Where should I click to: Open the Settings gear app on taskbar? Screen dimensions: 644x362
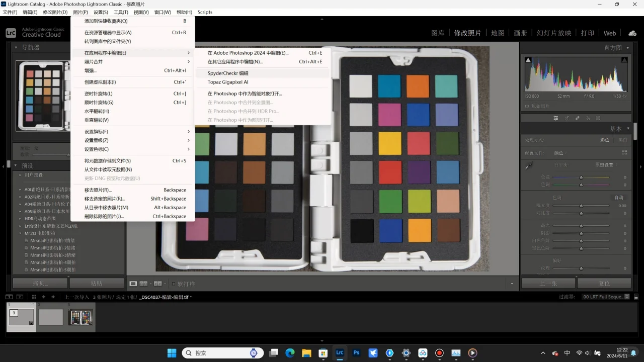[406, 353]
